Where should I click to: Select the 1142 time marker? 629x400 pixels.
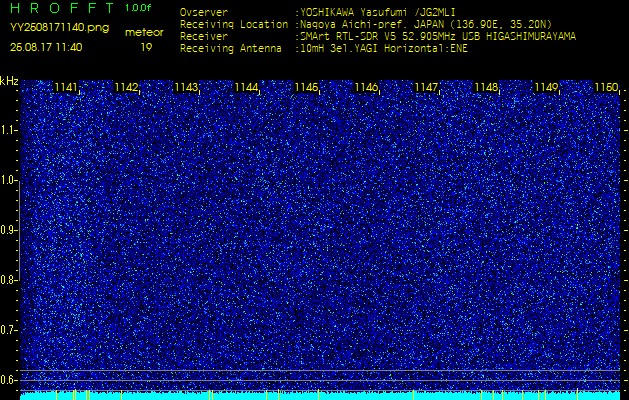point(126,87)
